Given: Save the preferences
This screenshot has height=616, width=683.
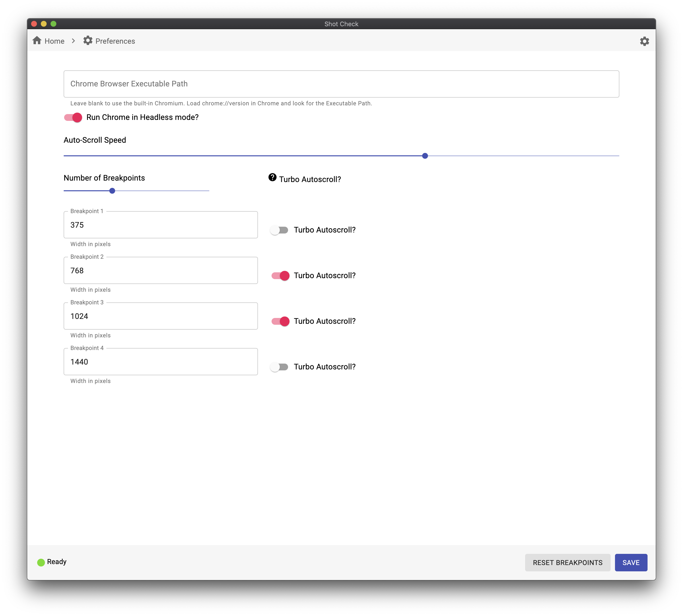Looking at the screenshot, I should pos(631,563).
